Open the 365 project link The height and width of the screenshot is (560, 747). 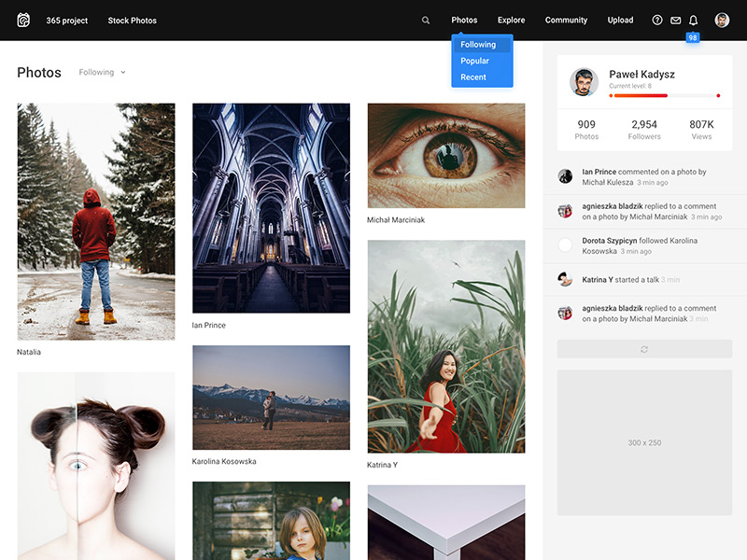(66, 20)
